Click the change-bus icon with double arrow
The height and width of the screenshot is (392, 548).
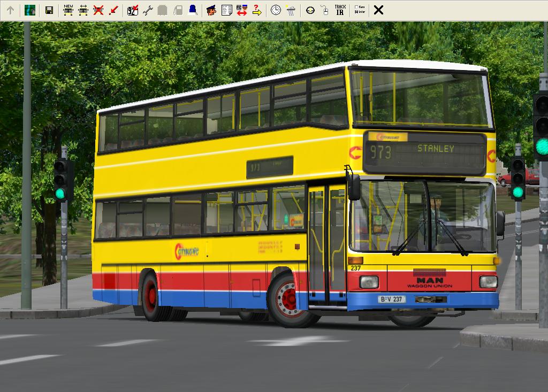point(83,10)
